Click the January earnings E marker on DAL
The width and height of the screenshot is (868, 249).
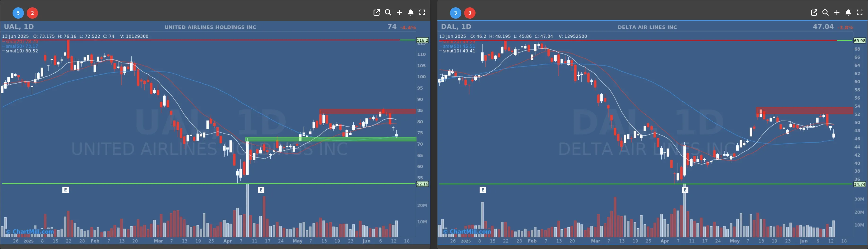[483, 190]
